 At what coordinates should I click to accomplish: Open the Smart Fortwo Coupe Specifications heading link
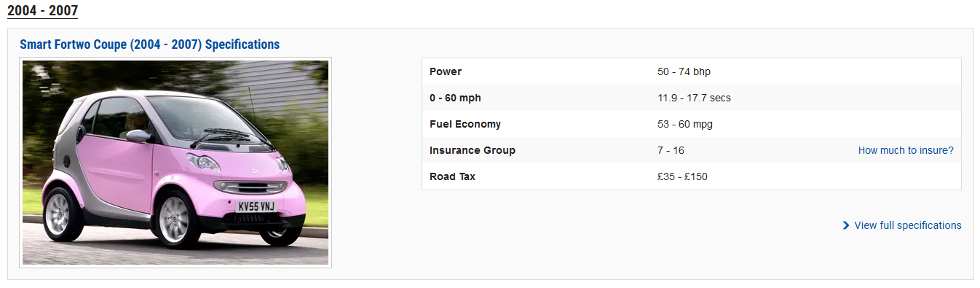pos(149,44)
